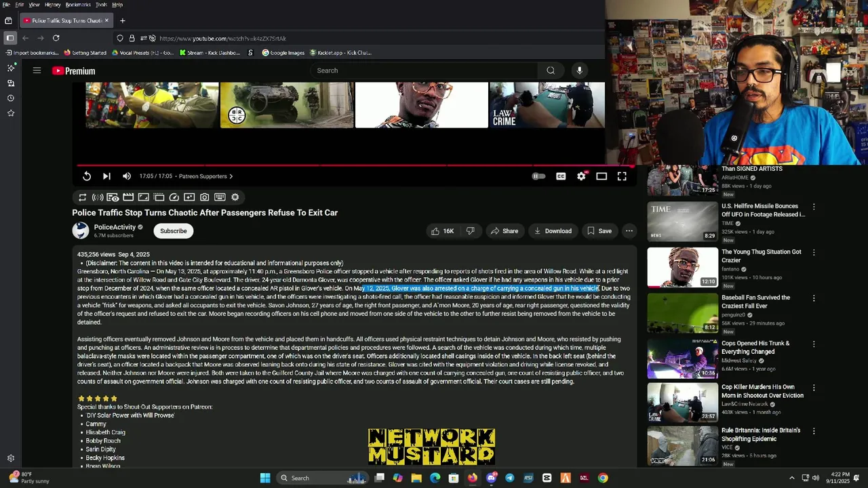Viewport: 868px width, 488px height.
Task: Open Stream - Kick Dashboard bookmark
Action: click(x=210, y=53)
